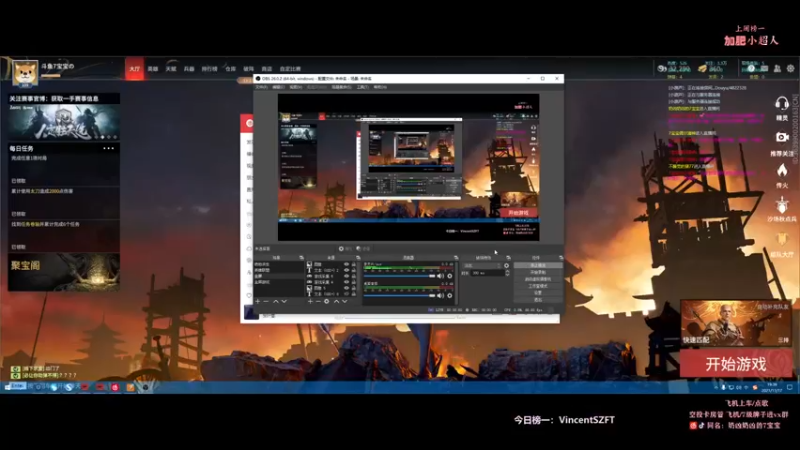Open game settings gear icon at top right
The width and height of the screenshot is (800, 450).
click(x=790, y=68)
